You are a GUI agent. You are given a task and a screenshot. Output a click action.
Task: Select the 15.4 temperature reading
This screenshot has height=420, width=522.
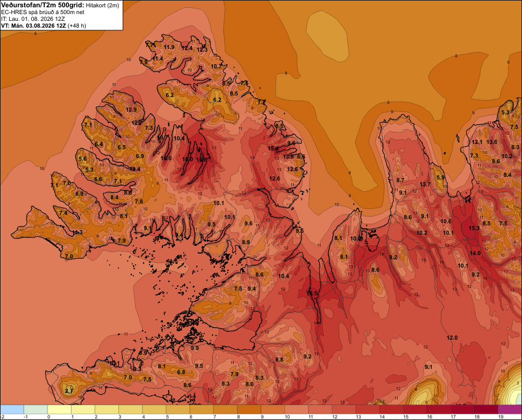[274, 148]
